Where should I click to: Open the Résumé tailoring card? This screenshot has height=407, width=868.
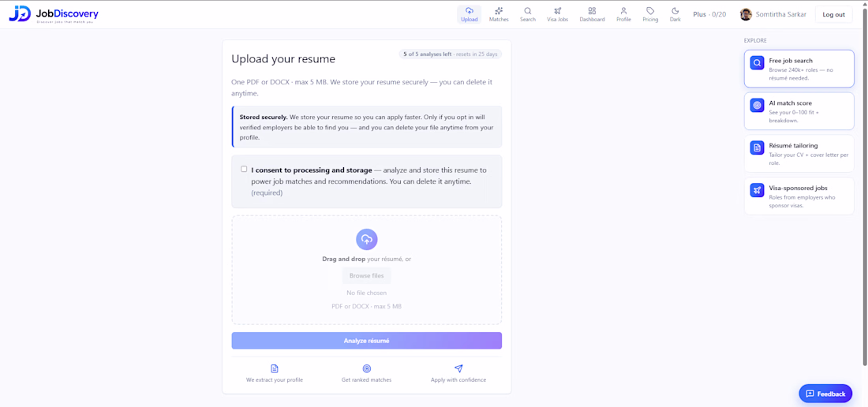click(799, 154)
